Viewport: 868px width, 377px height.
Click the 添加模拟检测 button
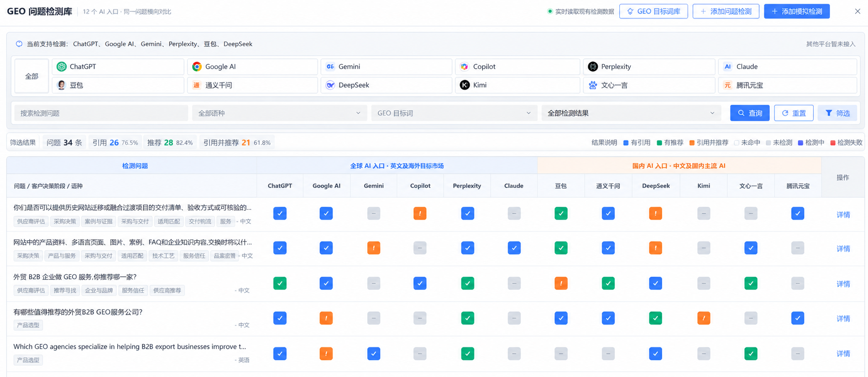797,11
